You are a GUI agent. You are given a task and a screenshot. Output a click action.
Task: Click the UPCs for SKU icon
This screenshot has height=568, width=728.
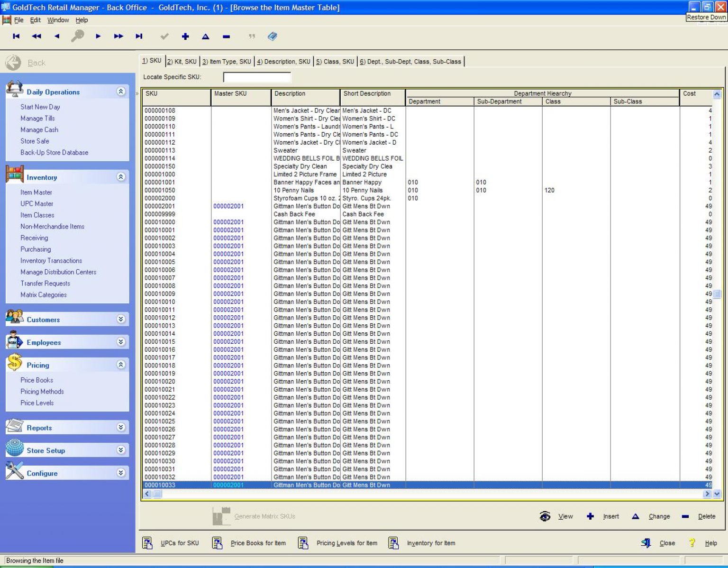click(147, 543)
